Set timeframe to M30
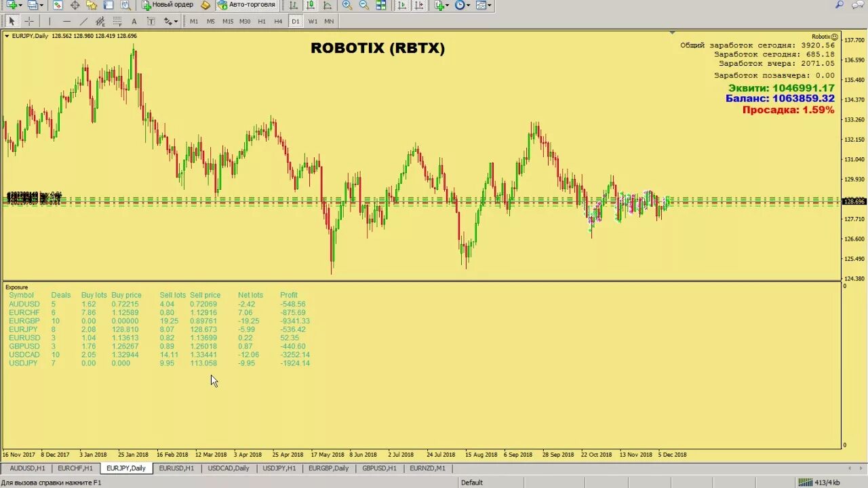This screenshot has height=488, width=868. [x=245, y=21]
